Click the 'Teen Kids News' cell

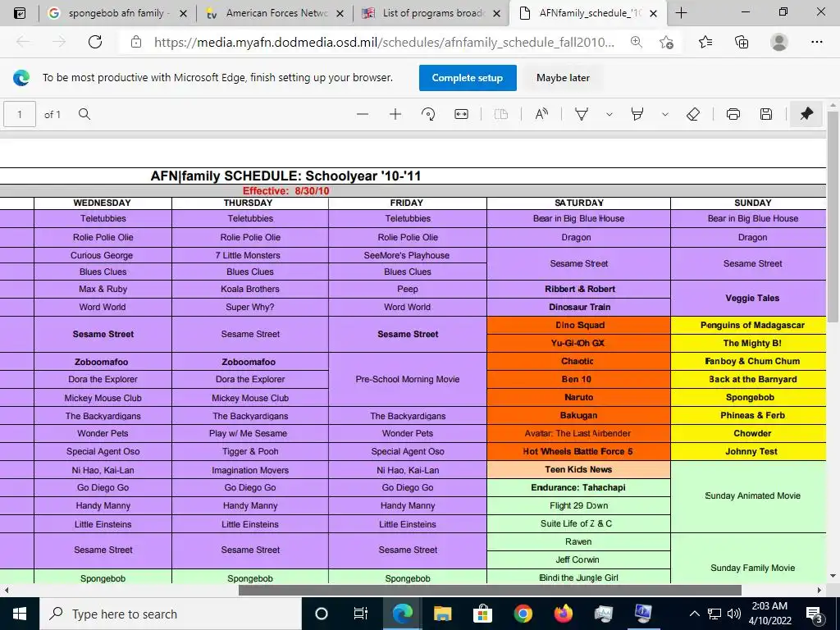point(578,470)
